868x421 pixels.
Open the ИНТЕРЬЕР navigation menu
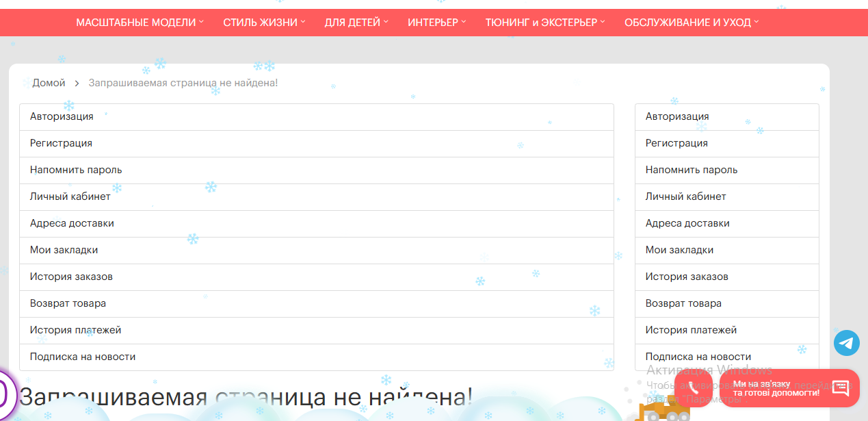(x=437, y=22)
